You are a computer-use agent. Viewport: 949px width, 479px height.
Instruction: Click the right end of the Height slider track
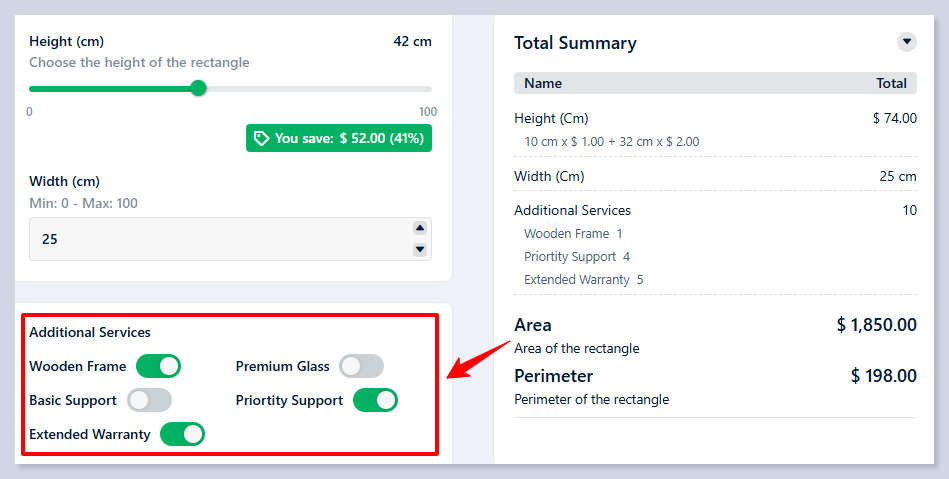(x=429, y=88)
